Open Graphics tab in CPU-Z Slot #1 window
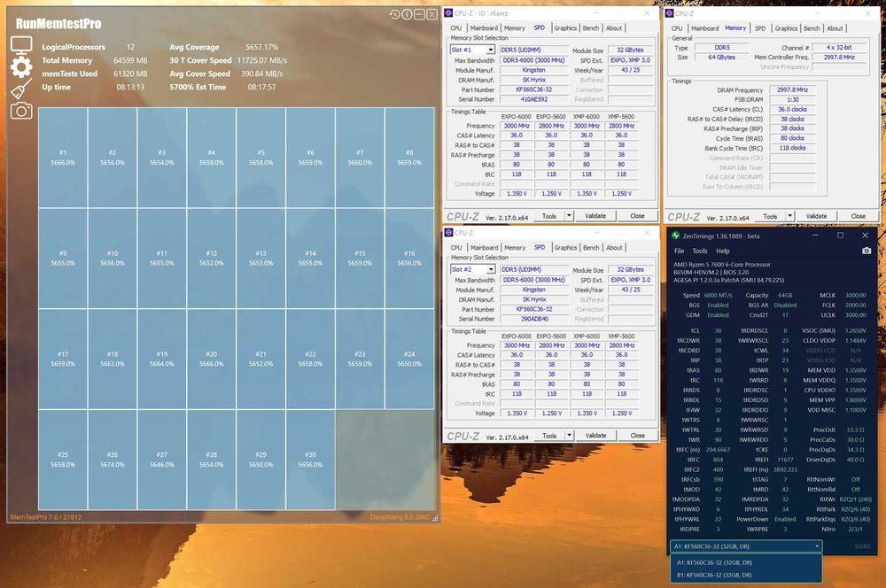The image size is (886, 588). (565, 28)
